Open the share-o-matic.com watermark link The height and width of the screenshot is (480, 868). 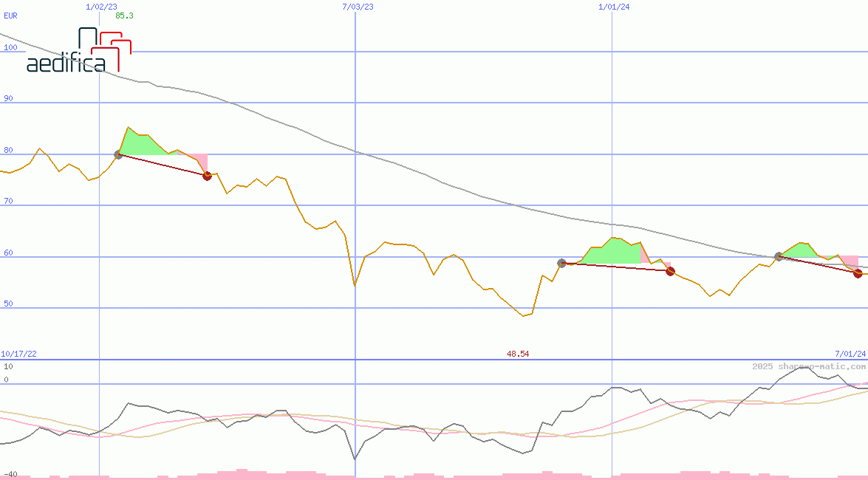(x=808, y=366)
